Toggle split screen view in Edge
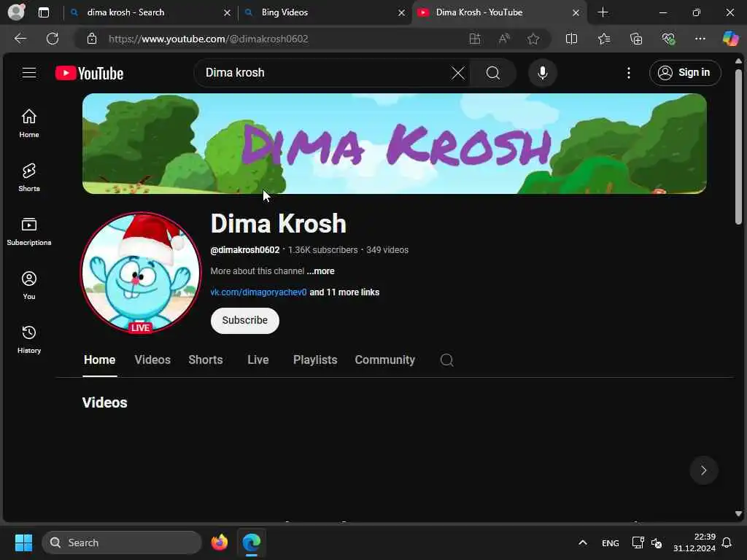The width and height of the screenshot is (747, 560). pos(571,39)
